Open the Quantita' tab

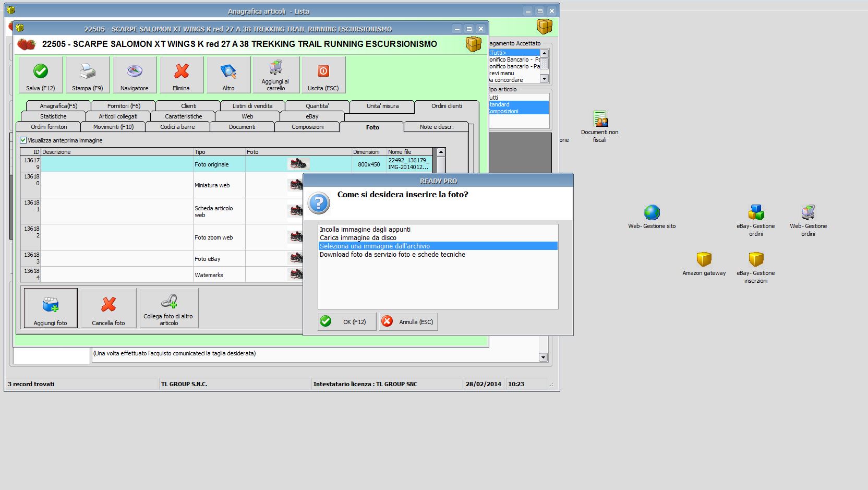[x=317, y=106]
